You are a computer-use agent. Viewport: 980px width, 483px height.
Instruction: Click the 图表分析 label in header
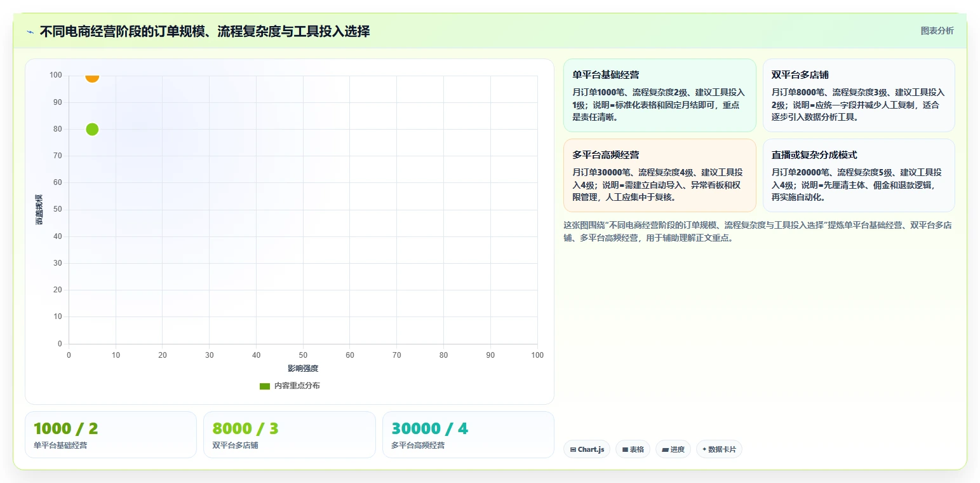tap(937, 31)
